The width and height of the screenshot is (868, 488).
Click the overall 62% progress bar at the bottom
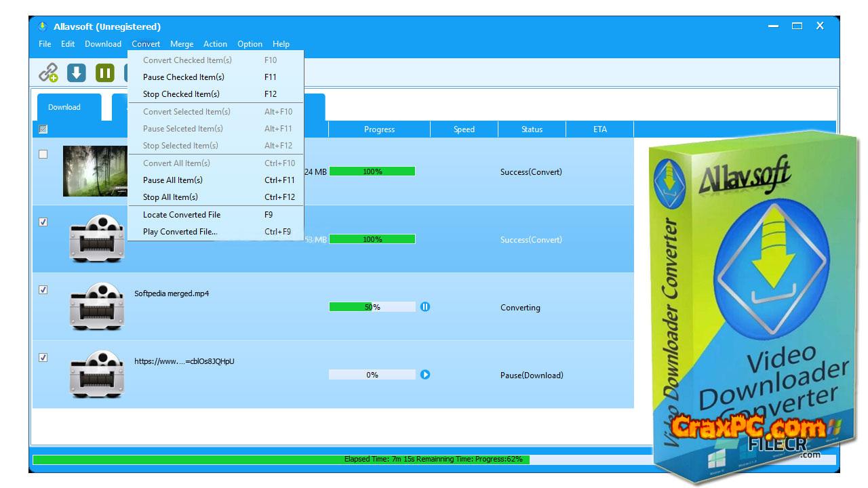coord(434,459)
